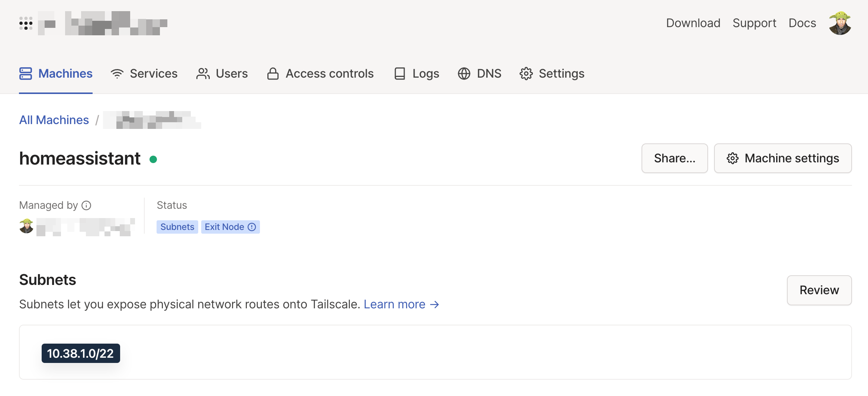Viewport: 868px width, 396px height.
Task: Follow the Learn more link
Action: coord(401,304)
